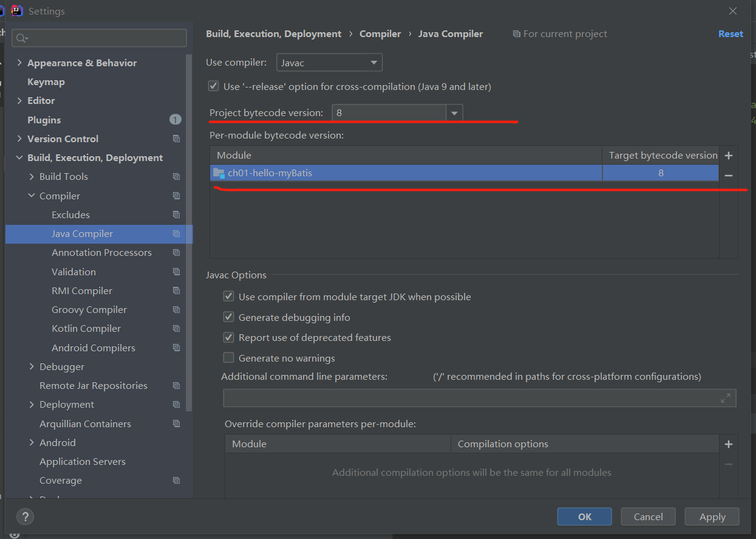Click the Compiler breadcrumb
This screenshot has height=539, width=756.
[x=380, y=34]
